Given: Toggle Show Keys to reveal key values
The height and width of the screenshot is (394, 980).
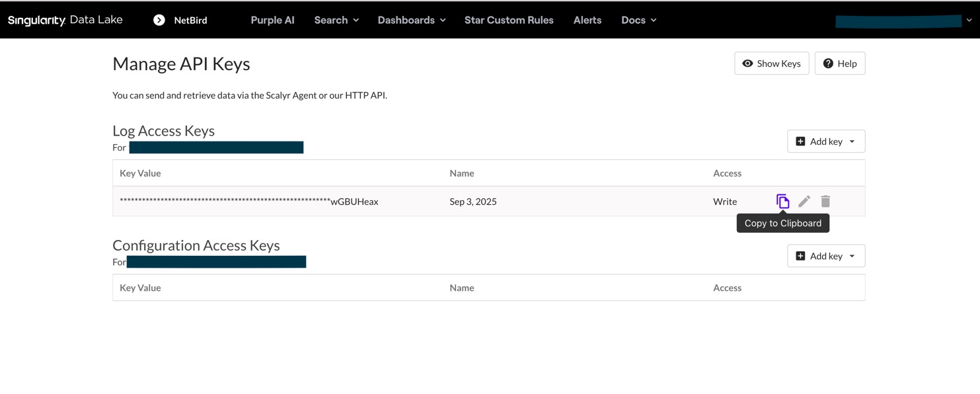Looking at the screenshot, I should (x=771, y=63).
